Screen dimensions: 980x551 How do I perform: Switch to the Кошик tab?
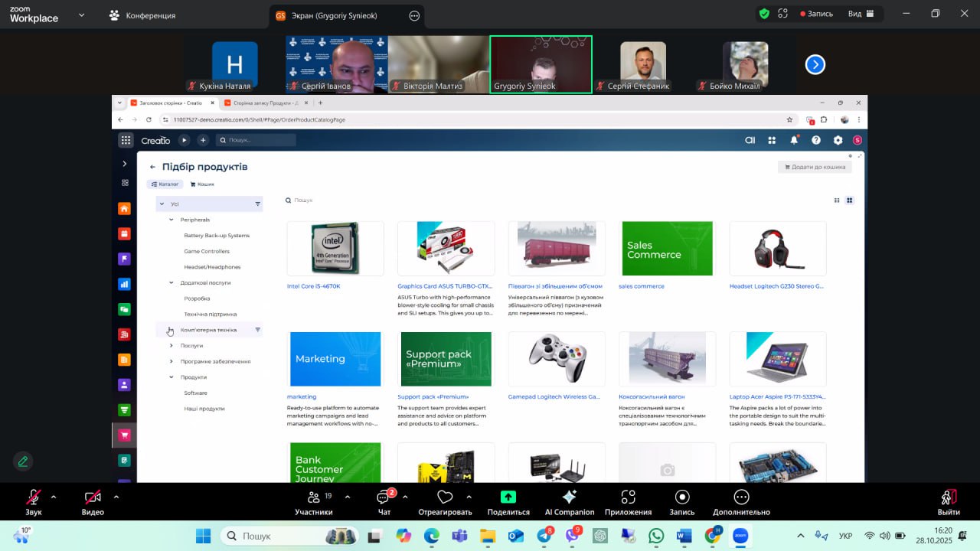click(x=202, y=184)
